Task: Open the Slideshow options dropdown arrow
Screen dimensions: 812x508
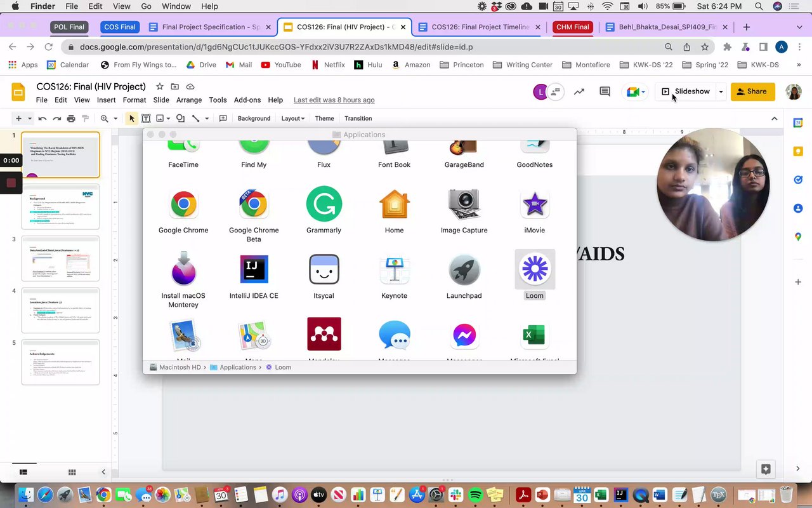Action: [721, 91]
